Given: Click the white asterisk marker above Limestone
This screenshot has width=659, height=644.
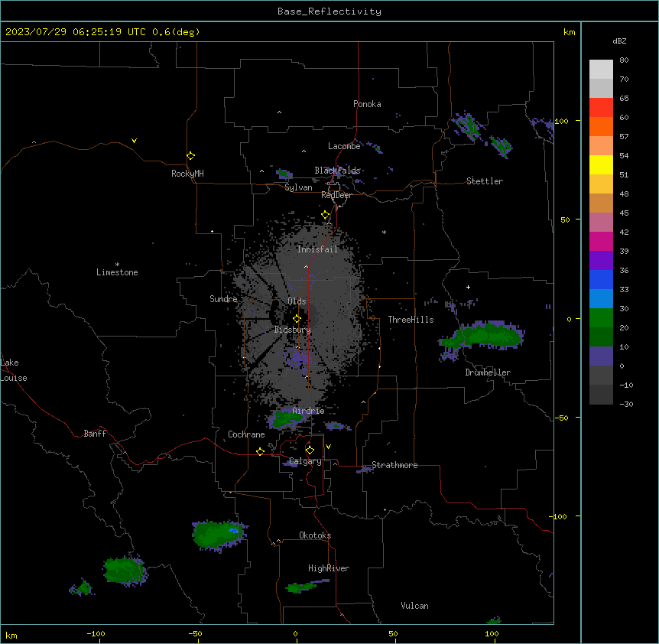Looking at the screenshot, I should pyautogui.click(x=117, y=265).
